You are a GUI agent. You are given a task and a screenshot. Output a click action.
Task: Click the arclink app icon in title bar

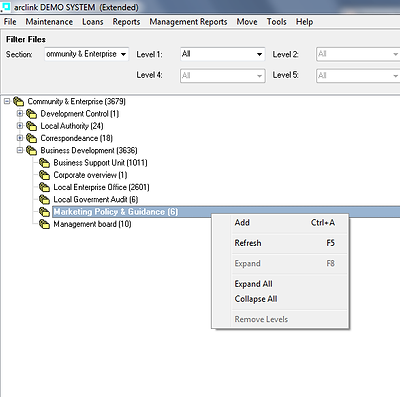(6, 6)
